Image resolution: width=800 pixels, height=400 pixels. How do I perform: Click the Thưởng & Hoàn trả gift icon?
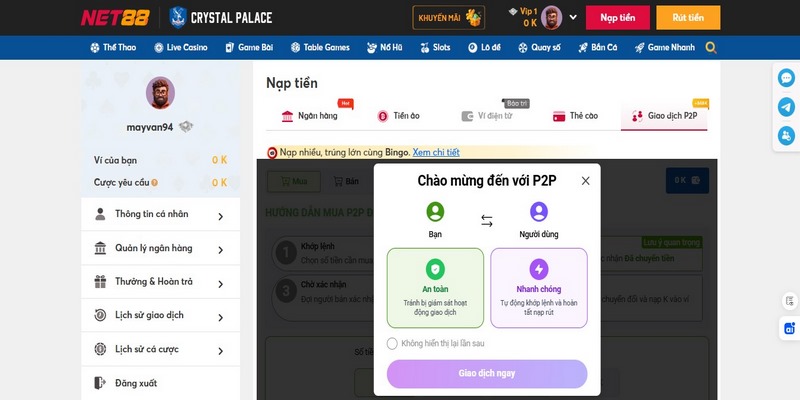(101, 282)
